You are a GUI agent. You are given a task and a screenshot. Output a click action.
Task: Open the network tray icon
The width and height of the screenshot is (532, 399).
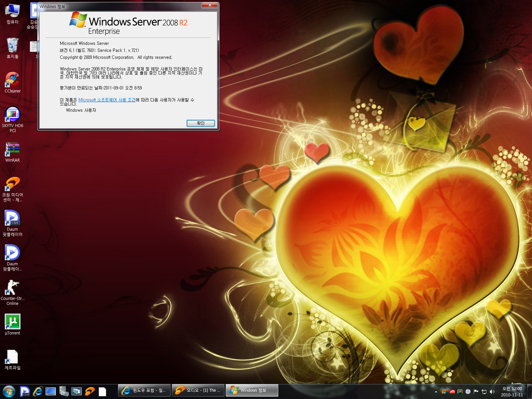pos(484,392)
